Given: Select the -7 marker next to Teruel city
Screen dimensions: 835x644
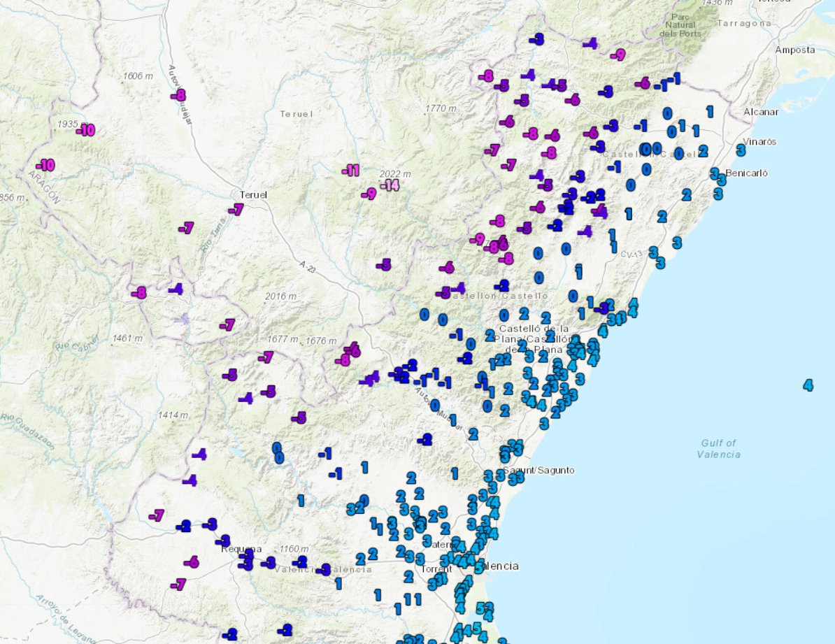Looking at the screenshot, I should (236, 210).
